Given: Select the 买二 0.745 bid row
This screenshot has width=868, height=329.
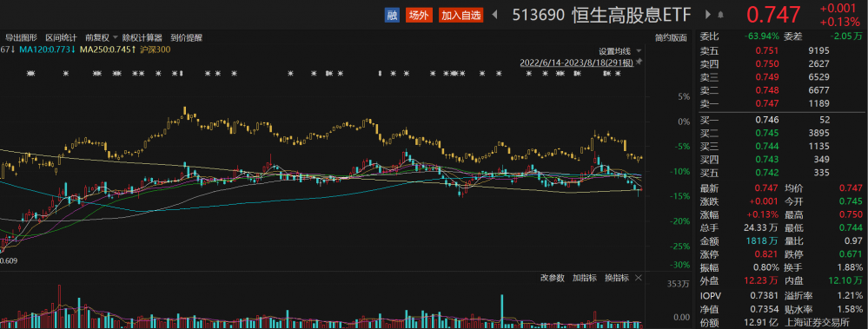Looking at the screenshot, I should click(781, 133).
